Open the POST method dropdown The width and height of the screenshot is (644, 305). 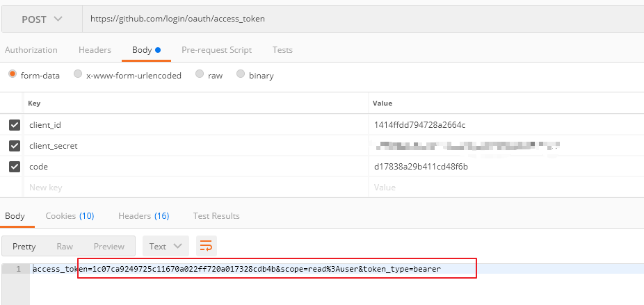tap(42, 19)
